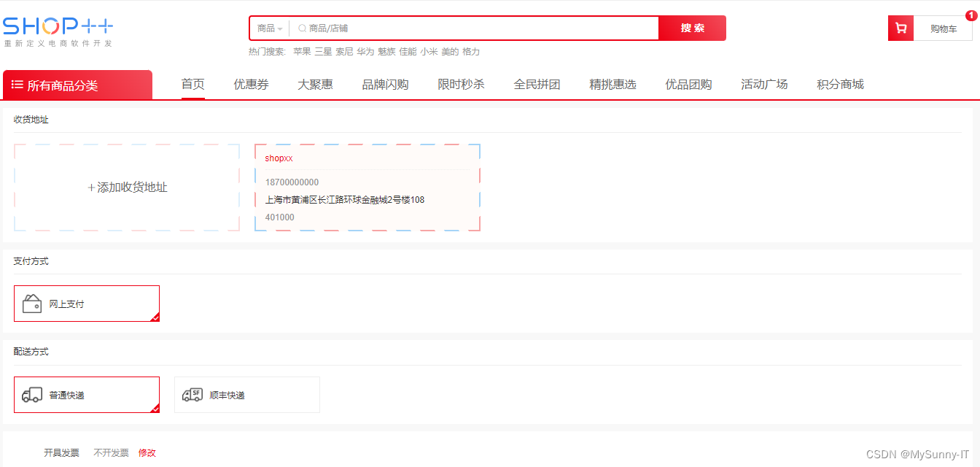
Task: Click hot search term 魅族
Action: pos(386,52)
